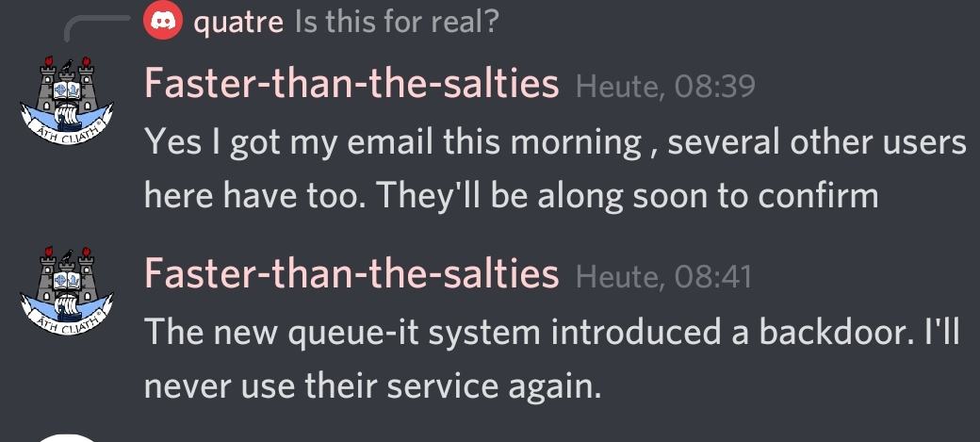Image resolution: width=980 pixels, height=442 pixels.
Task: Open Faster-than-the-salties profile from 08:39 message
Action: click(x=351, y=84)
